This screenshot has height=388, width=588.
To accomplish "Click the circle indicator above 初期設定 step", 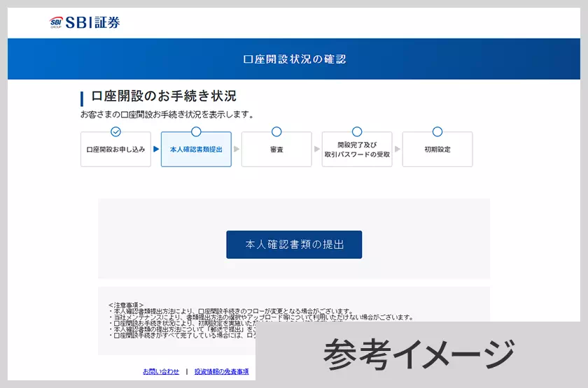I will tap(437, 131).
